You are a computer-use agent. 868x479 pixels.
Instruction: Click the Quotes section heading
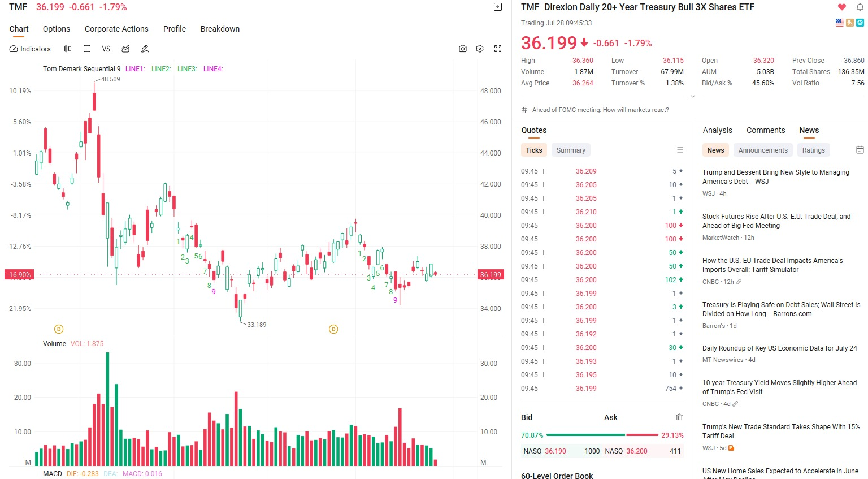pos(534,130)
